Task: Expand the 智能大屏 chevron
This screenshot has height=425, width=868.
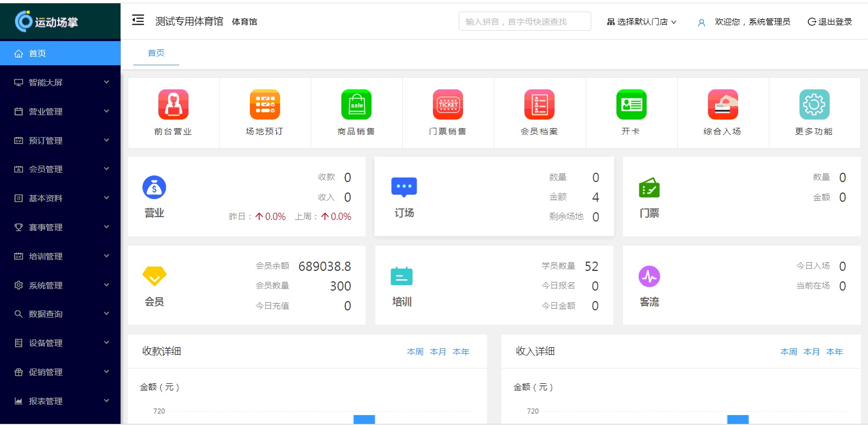Action: (106, 82)
